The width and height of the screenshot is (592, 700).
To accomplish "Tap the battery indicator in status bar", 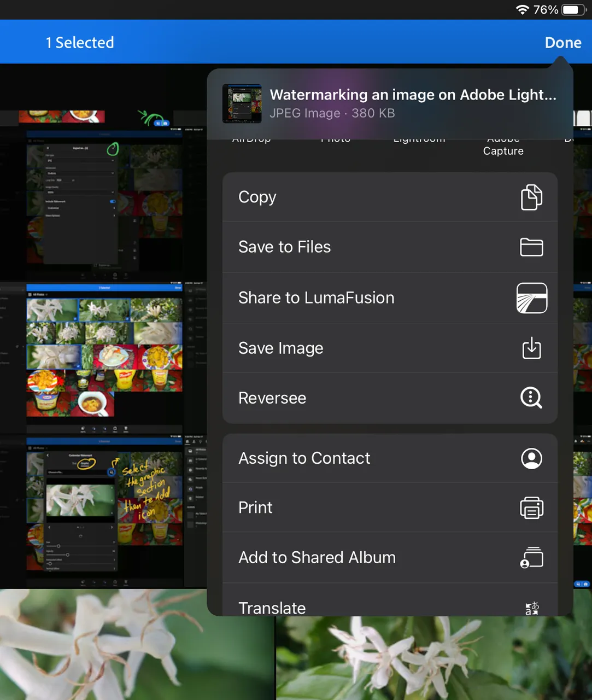I will 573,10.
